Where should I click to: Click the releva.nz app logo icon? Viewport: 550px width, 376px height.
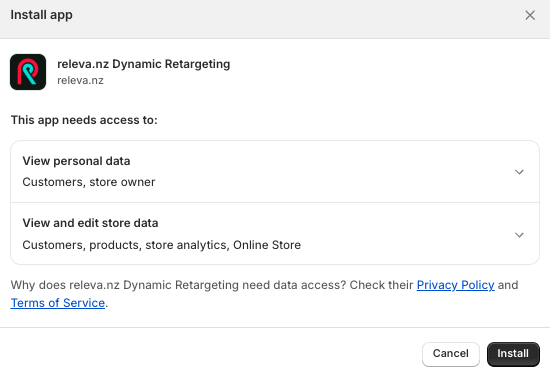point(28,72)
